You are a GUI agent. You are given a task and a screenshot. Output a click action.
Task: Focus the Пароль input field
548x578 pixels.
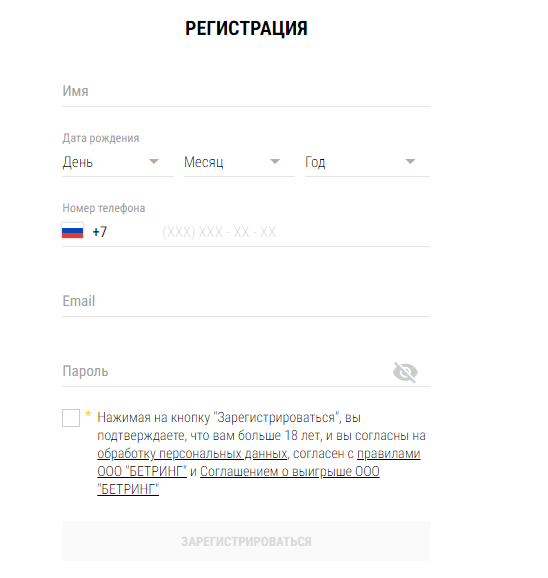pos(225,372)
